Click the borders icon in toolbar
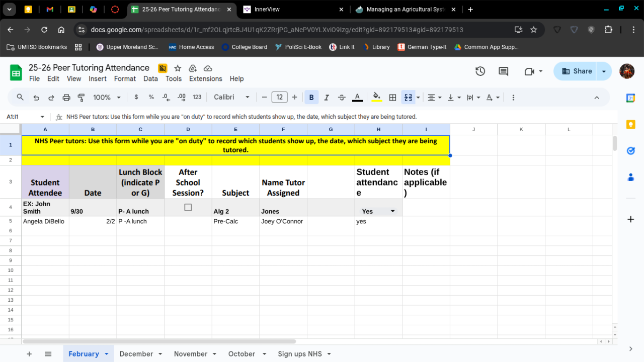The width and height of the screenshot is (644, 362). click(393, 98)
